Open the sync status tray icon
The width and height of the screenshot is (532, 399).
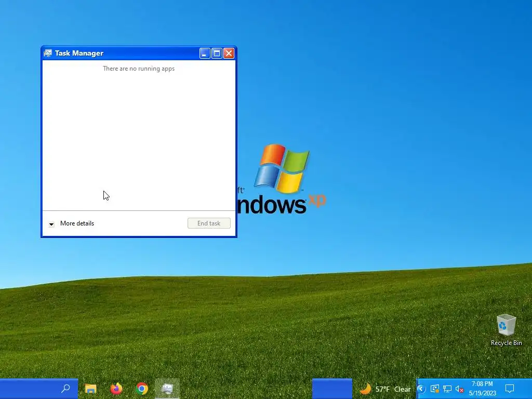click(x=435, y=389)
